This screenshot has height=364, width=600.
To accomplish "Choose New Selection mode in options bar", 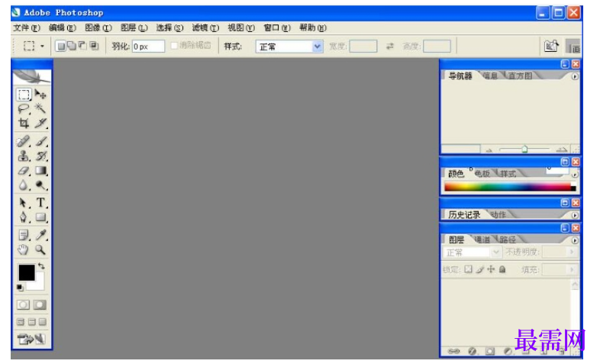I will coord(60,47).
